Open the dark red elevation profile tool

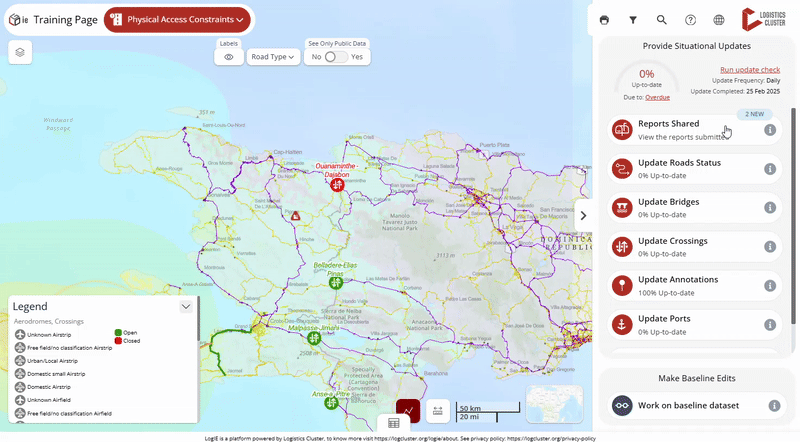coord(408,411)
